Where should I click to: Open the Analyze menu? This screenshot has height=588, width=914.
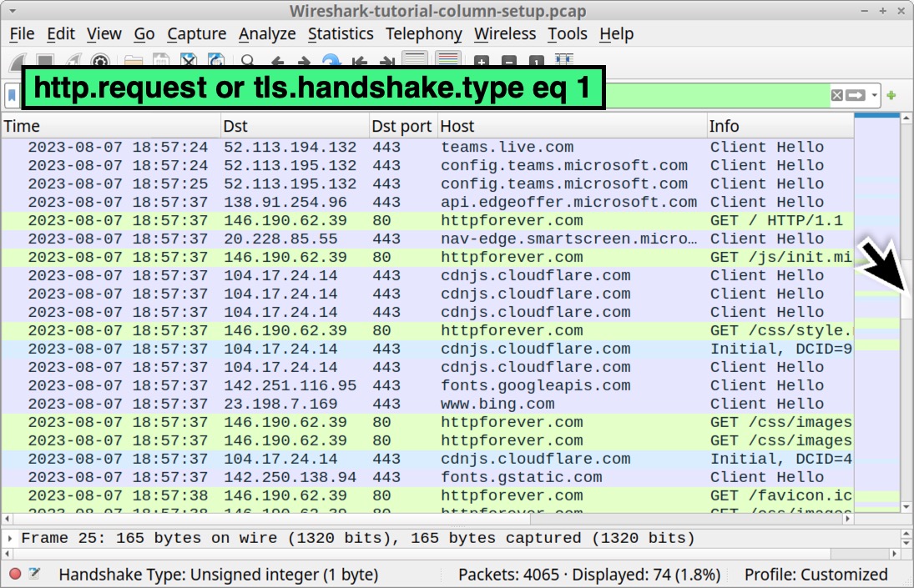coord(267,33)
